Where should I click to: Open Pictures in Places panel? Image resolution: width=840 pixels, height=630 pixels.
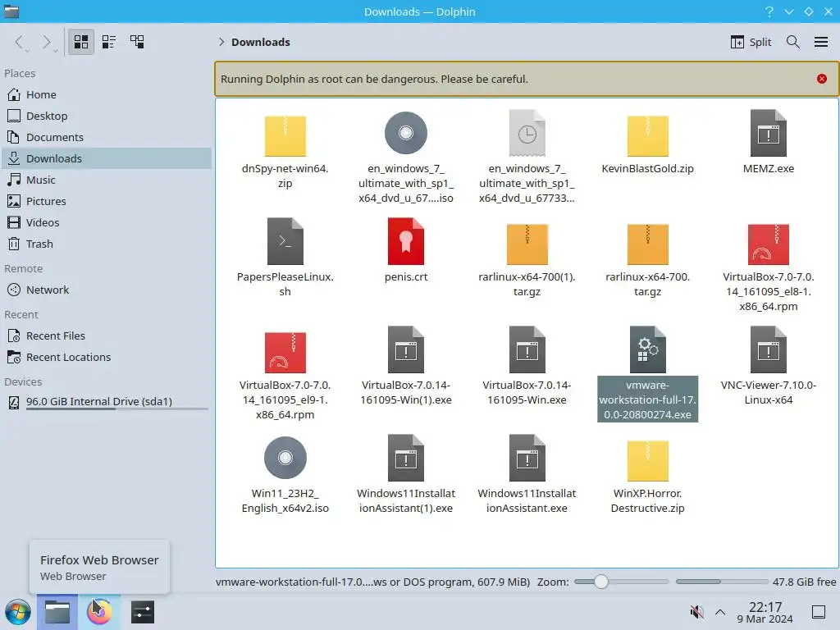click(x=106, y=202)
